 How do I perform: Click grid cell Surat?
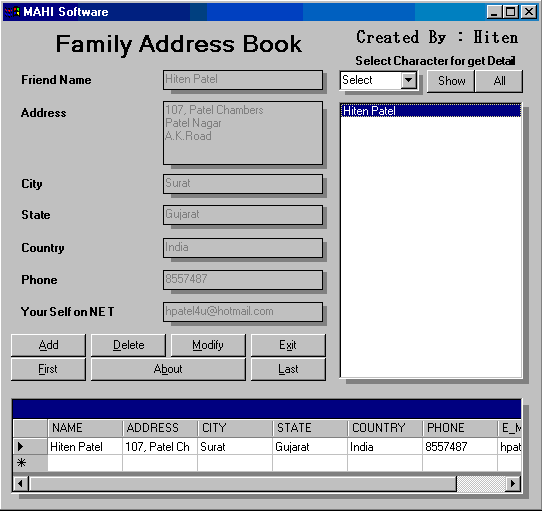coord(235,447)
